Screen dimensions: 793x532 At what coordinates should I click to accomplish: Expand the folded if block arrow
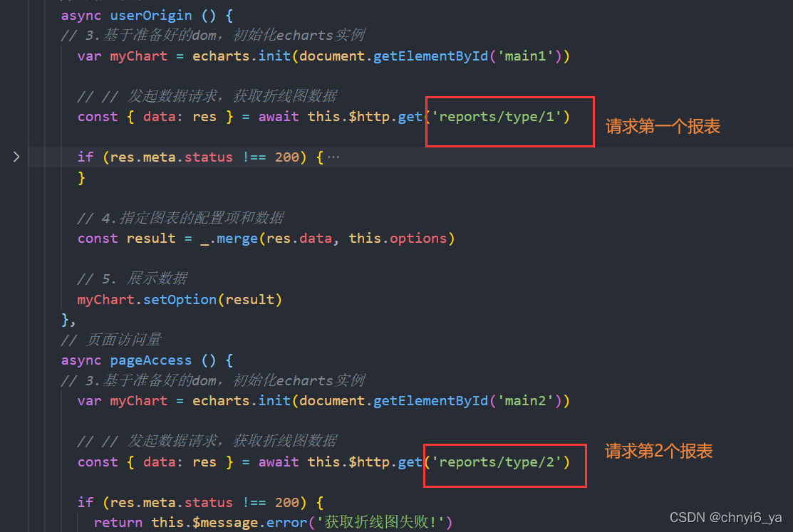(x=16, y=157)
